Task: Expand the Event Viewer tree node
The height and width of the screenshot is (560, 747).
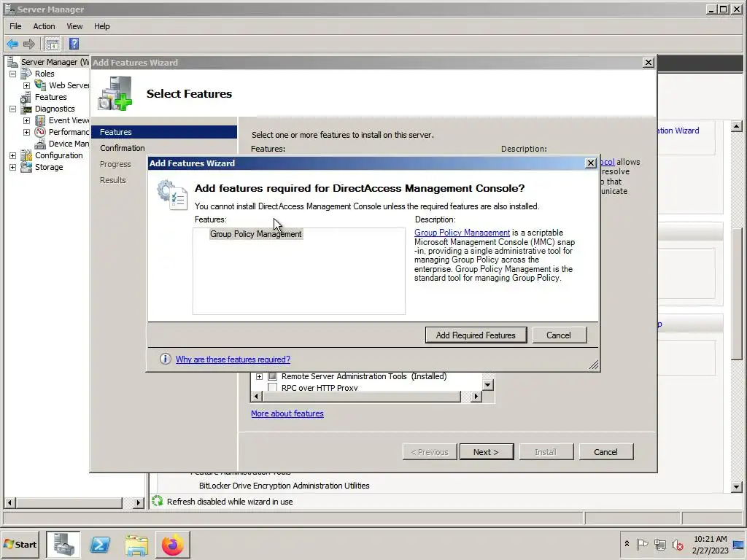Action: (x=27, y=120)
